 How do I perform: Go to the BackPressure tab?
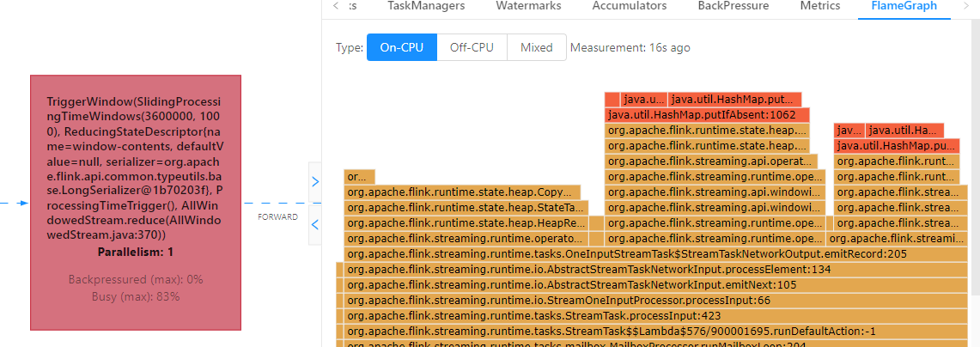(733, 6)
